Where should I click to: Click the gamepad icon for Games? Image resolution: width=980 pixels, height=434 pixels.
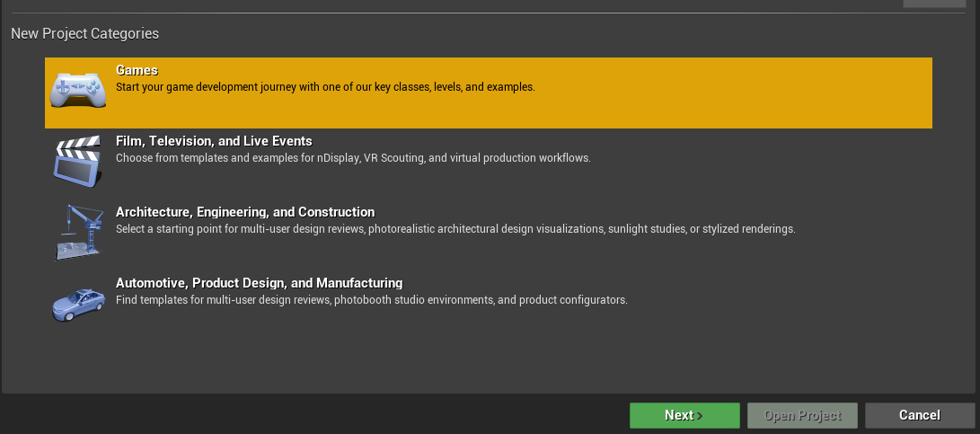78,90
